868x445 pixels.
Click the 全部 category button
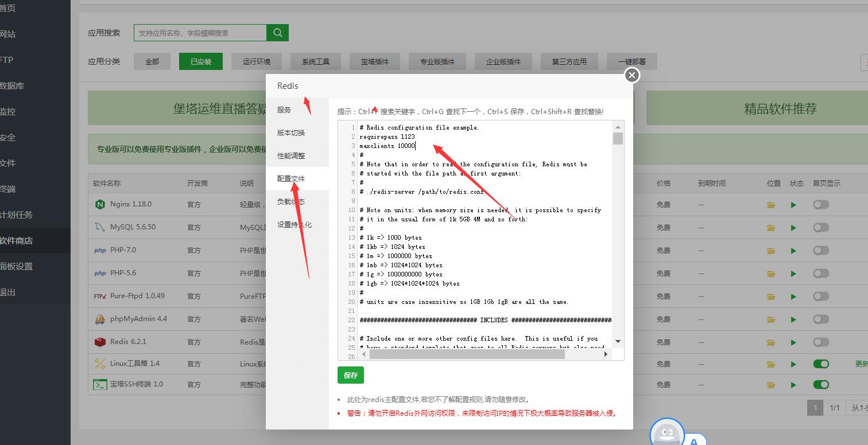tap(152, 61)
